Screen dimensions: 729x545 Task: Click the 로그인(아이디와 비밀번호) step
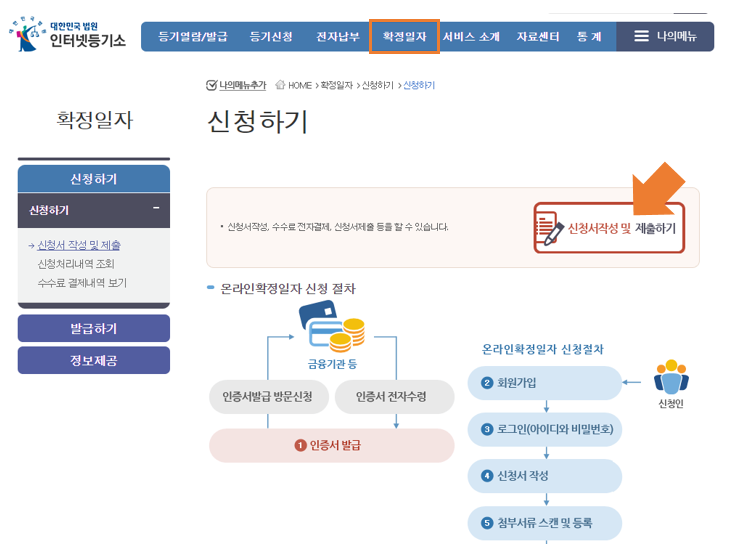pos(544,429)
